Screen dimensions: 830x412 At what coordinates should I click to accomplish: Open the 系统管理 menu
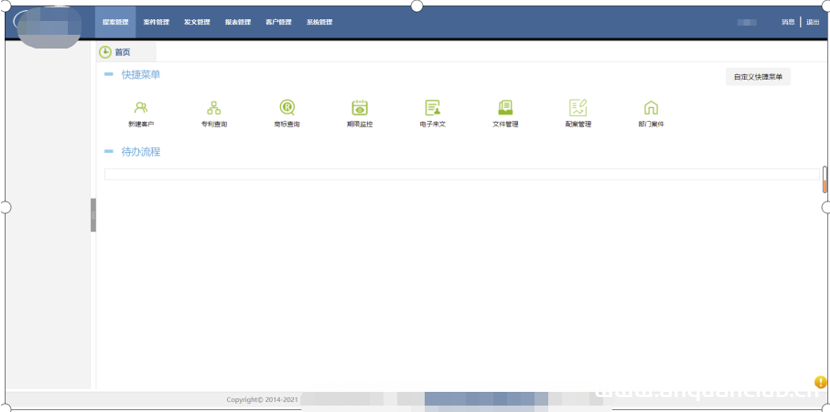point(319,22)
